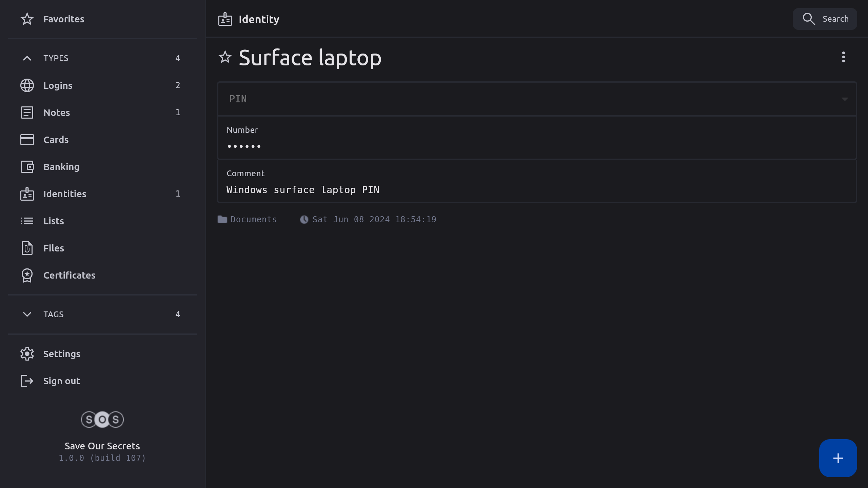Open the Settings page

[x=62, y=354]
